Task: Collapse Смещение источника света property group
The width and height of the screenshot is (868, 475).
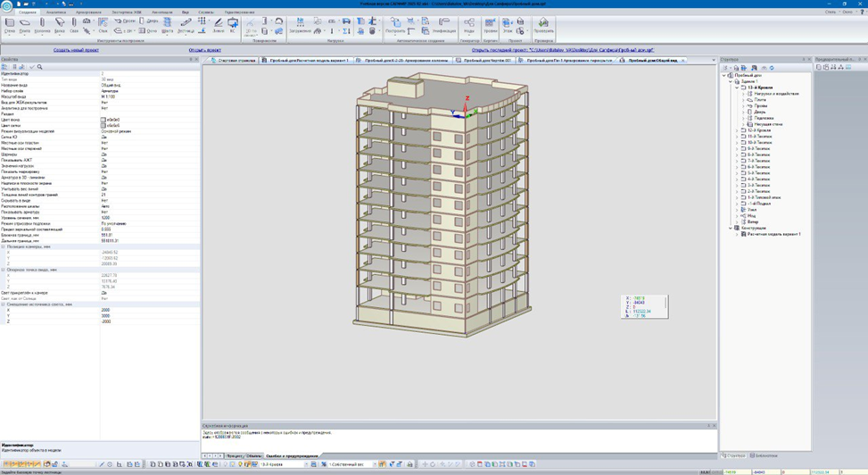Action: click(x=4, y=304)
